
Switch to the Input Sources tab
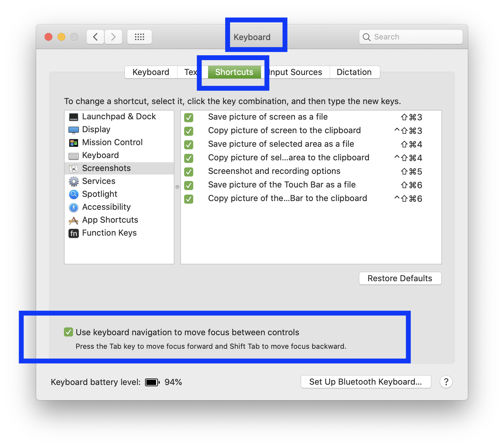point(296,72)
